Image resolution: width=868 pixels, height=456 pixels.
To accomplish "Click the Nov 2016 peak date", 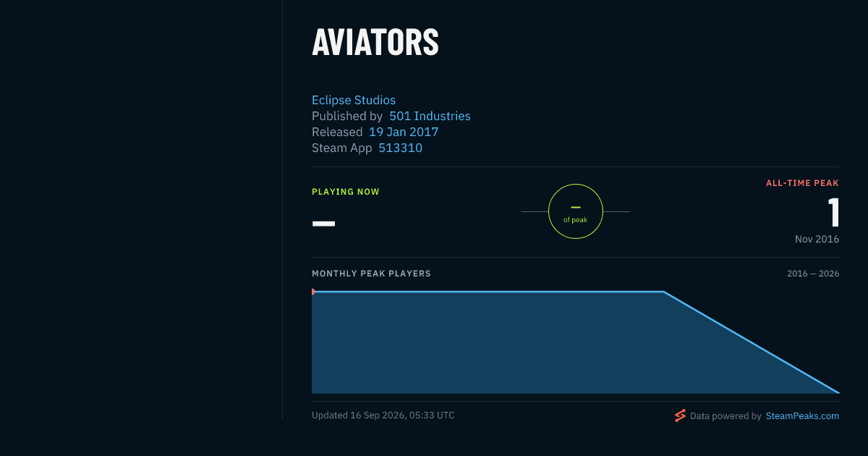I will (x=817, y=239).
